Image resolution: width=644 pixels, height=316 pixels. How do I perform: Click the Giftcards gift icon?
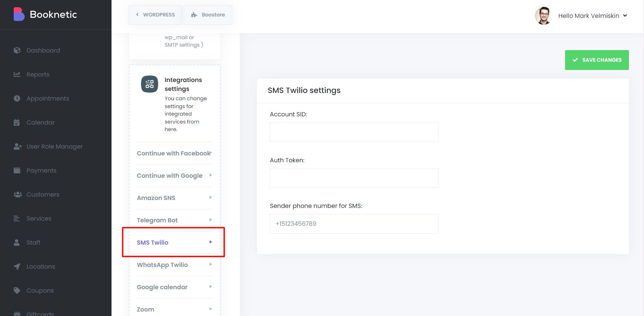[x=17, y=314]
